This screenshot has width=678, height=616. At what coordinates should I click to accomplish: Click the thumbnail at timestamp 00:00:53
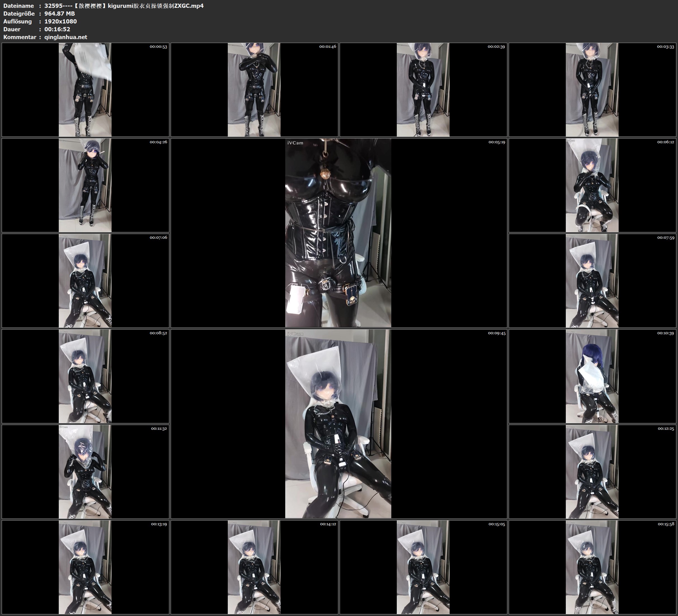(85, 89)
